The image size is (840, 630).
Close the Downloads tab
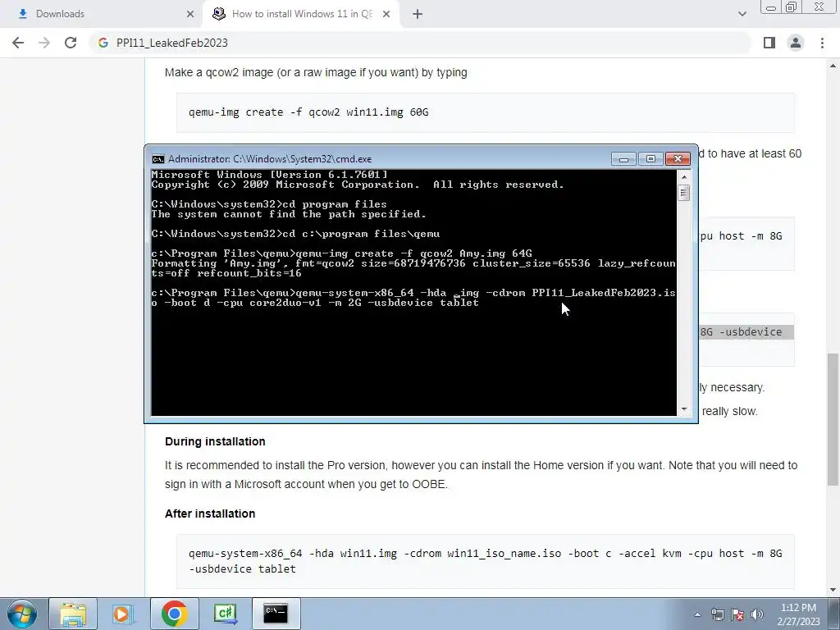[190, 14]
